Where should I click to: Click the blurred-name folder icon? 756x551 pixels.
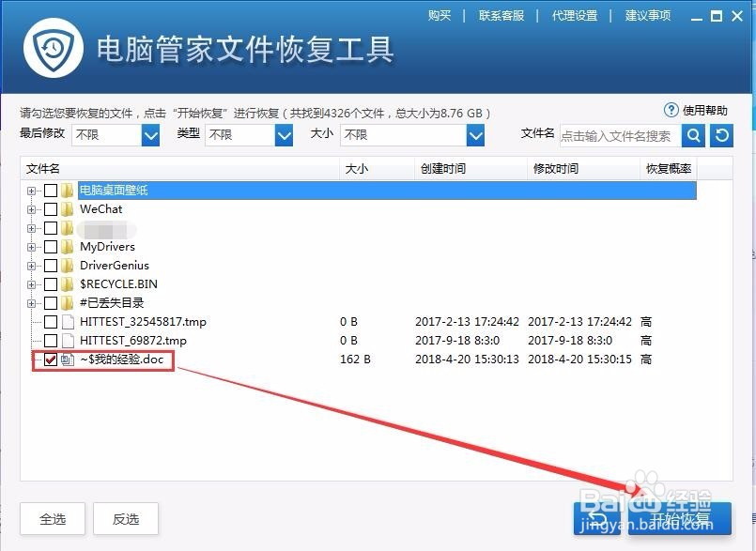tap(67, 228)
